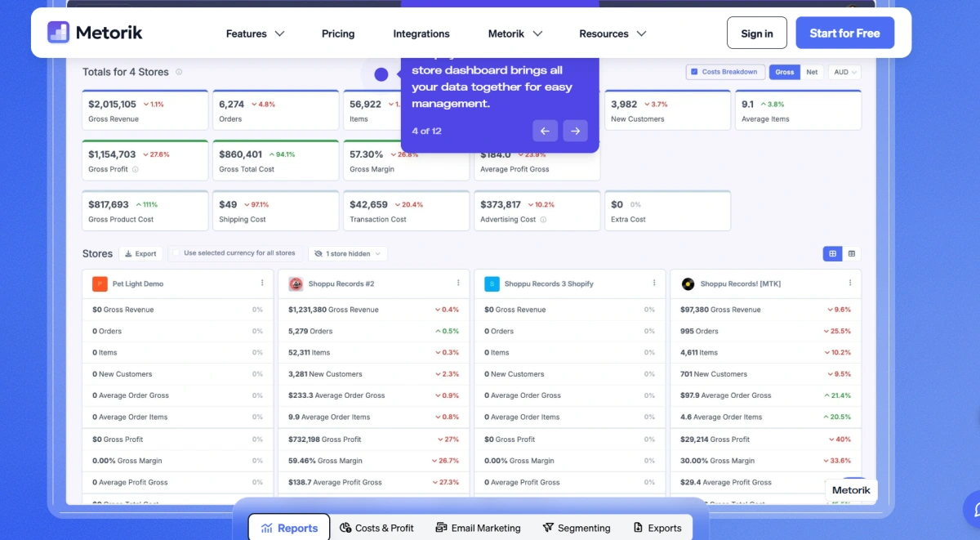
Task: Click the Gross Product Cost $817,693 card
Action: (x=145, y=211)
